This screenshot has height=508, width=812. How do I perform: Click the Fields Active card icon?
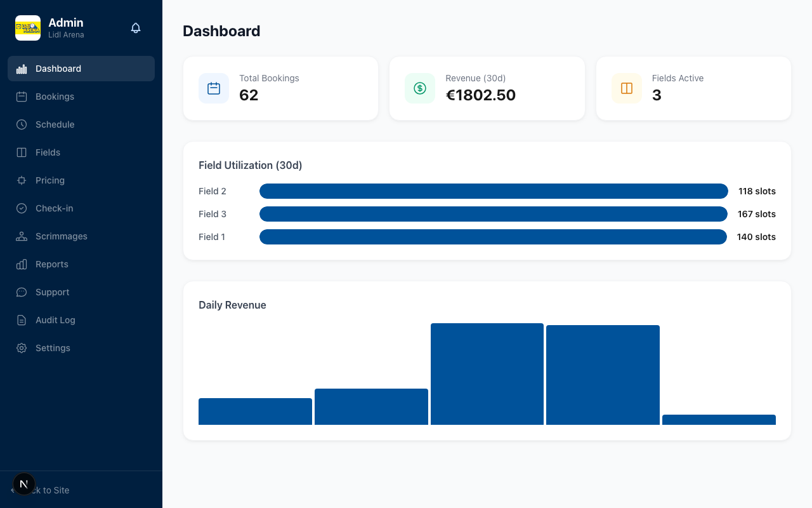[627, 88]
